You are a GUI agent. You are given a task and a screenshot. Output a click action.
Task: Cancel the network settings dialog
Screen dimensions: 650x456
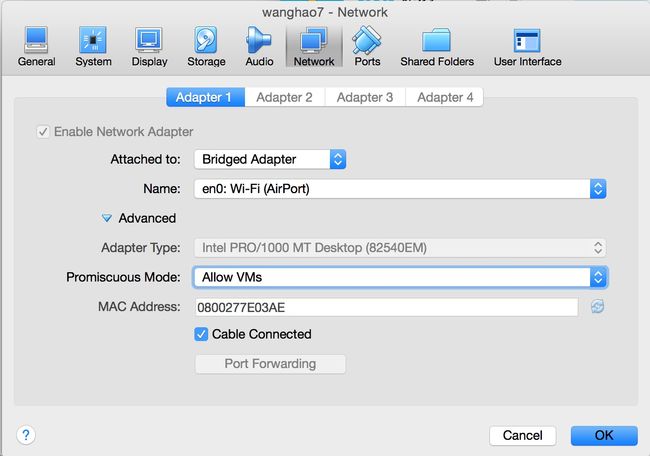point(522,435)
